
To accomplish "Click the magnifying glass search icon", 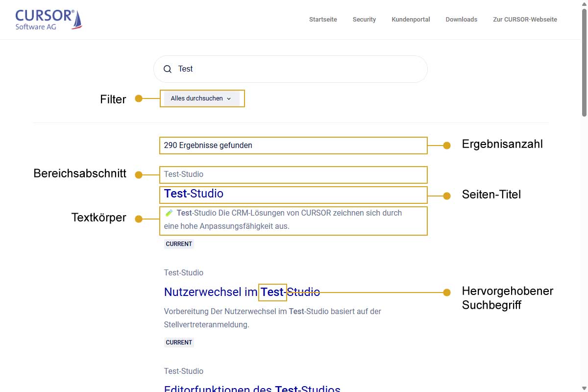I will tap(168, 69).
